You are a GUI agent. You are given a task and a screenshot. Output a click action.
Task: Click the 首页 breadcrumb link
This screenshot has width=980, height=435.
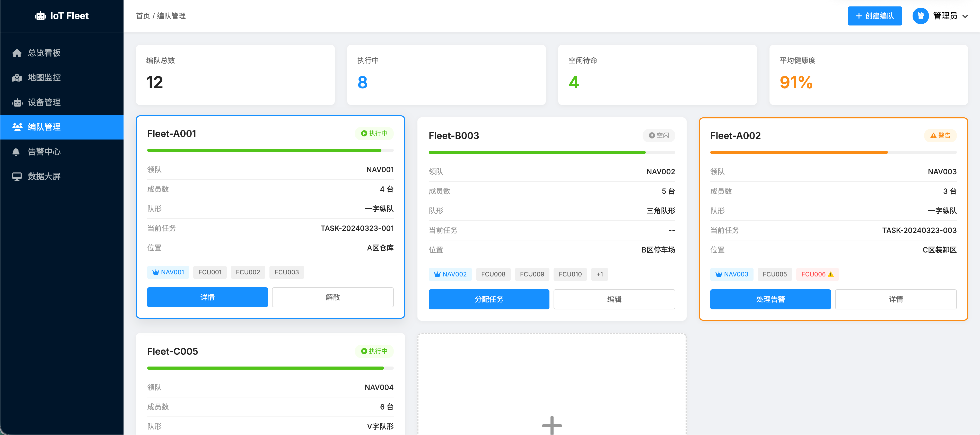143,16
